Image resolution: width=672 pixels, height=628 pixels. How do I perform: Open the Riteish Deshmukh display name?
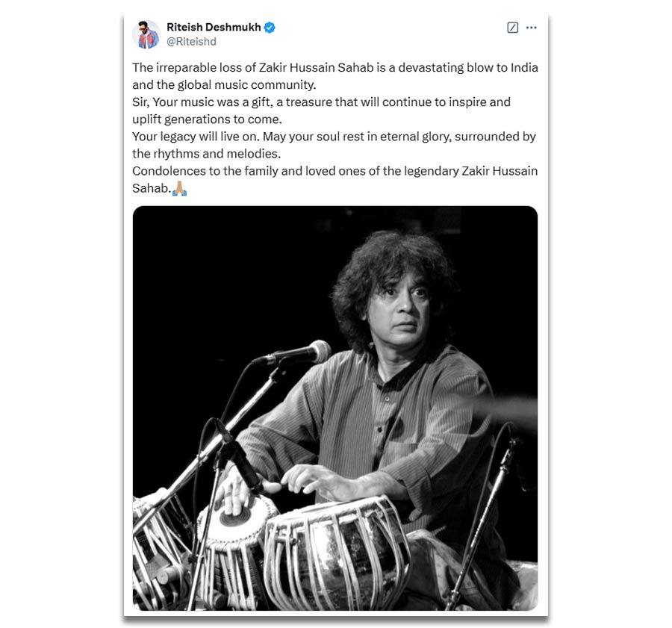(214, 27)
